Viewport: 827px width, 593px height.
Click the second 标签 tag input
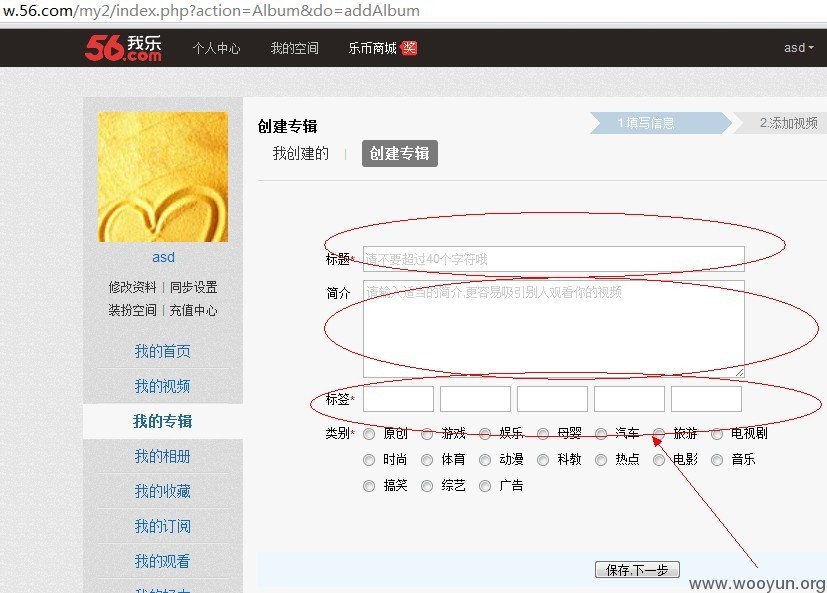click(x=475, y=399)
